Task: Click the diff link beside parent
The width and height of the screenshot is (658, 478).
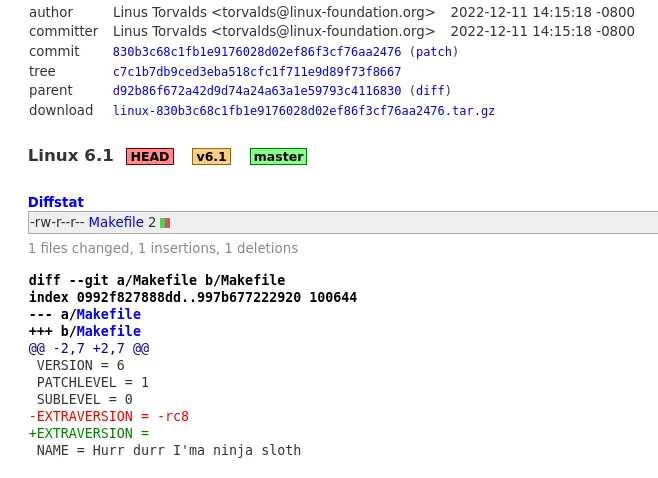Action: pos(430,91)
